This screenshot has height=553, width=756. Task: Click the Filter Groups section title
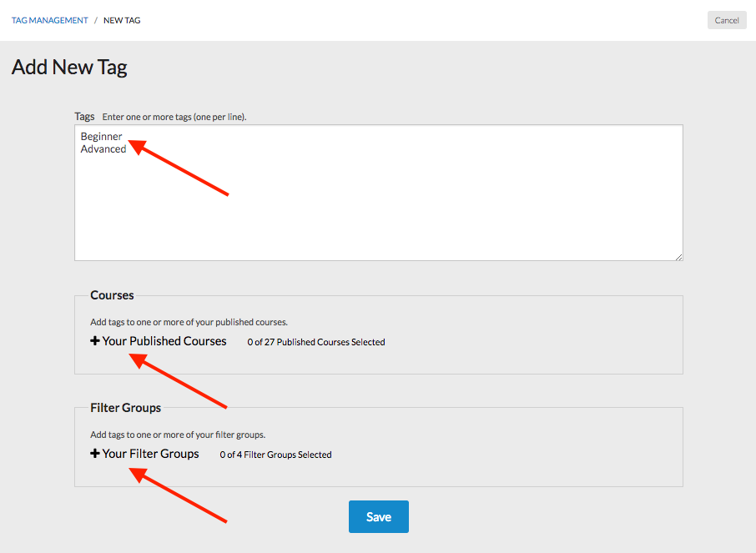(x=125, y=408)
